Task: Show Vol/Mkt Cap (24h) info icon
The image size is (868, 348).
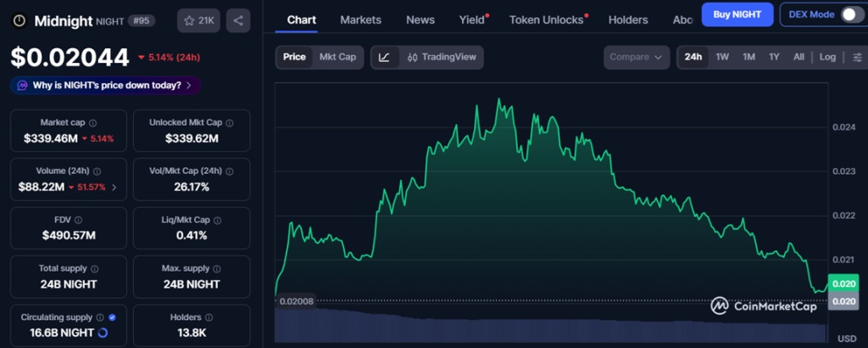Action: pyautogui.click(x=230, y=171)
